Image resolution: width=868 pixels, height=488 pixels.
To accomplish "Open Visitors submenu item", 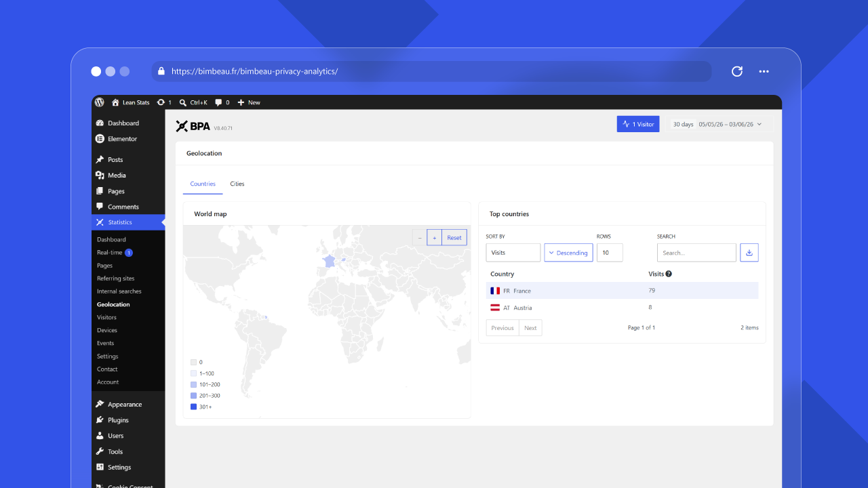I will click(106, 317).
